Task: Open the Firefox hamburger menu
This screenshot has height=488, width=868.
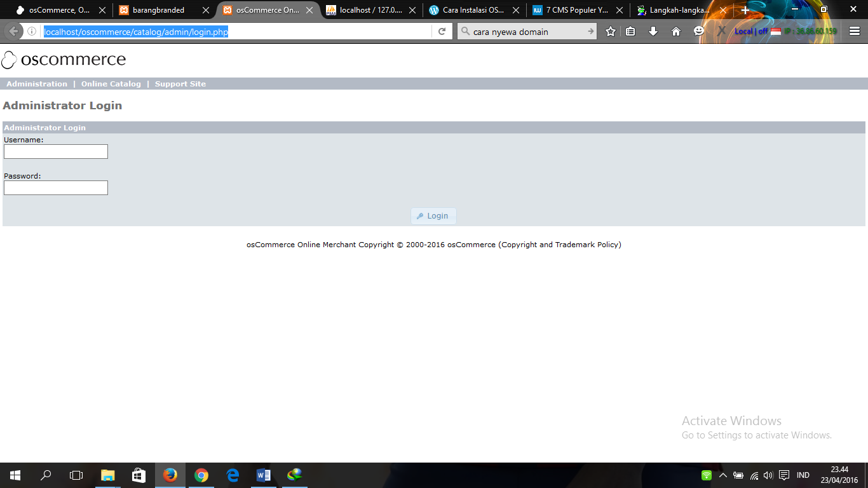Action: pos(855,31)
